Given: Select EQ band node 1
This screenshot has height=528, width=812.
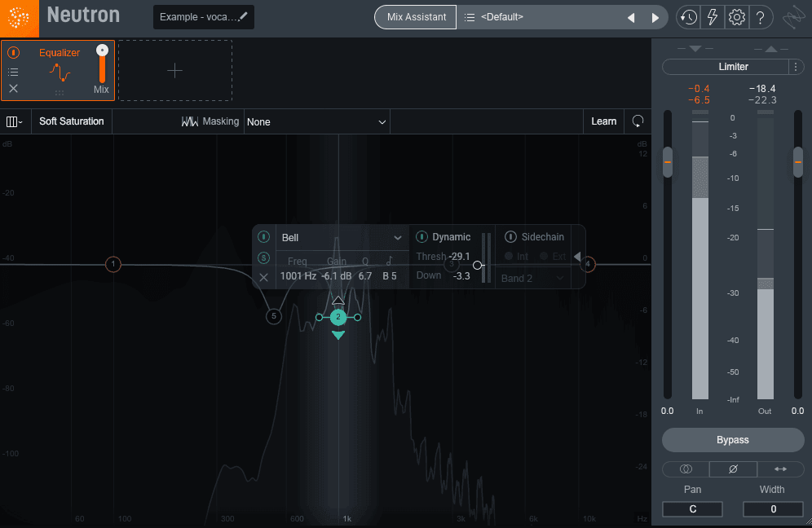Looking at the screenshot, I should 113,264.
